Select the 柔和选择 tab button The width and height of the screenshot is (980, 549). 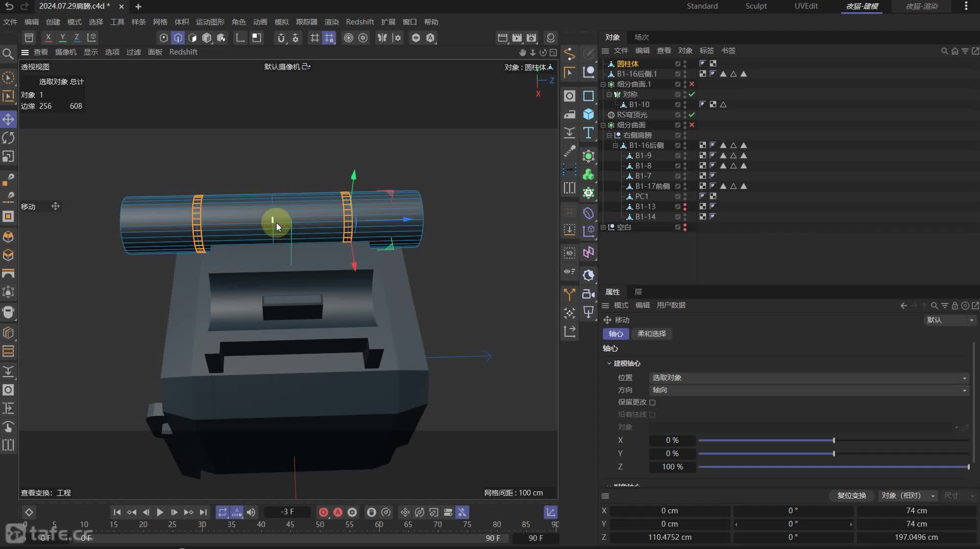click(652, 334)
